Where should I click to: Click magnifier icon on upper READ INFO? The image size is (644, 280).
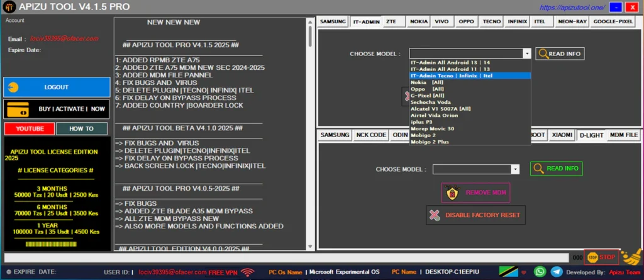pos(543,54)
